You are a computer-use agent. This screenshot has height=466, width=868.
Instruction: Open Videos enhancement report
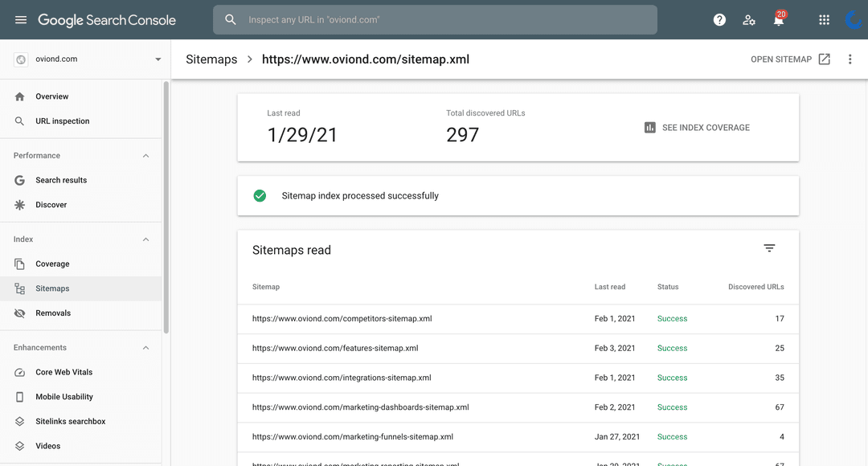(81, 446)
